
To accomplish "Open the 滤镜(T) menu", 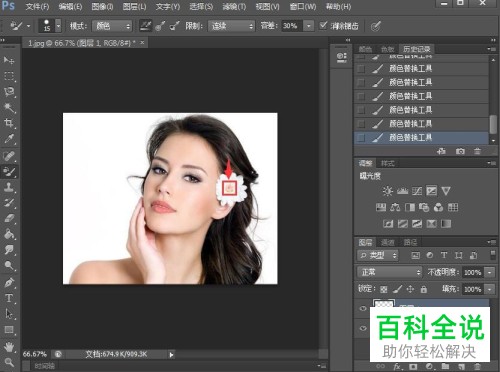I will 234,7.
